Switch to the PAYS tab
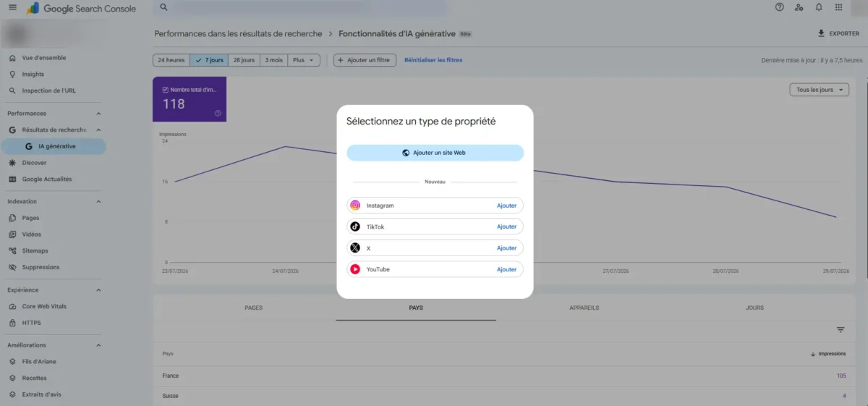868x406 pixels. (416, 308)
